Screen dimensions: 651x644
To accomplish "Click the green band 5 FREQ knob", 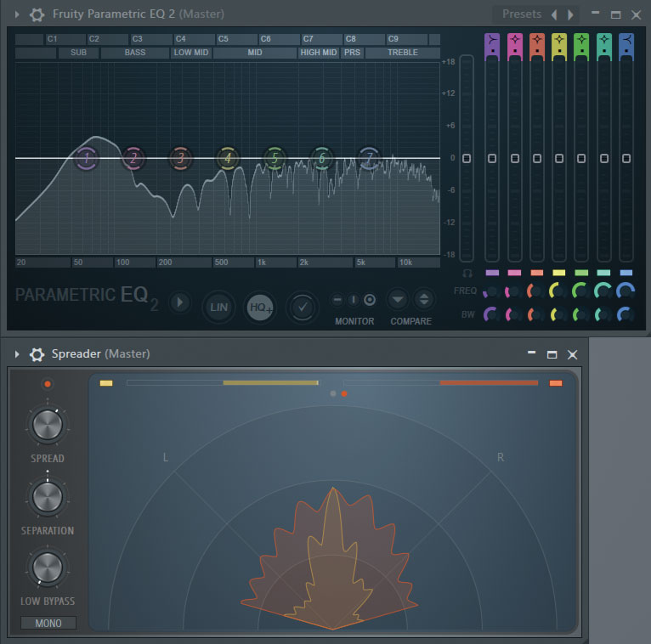I will [581, 291].
